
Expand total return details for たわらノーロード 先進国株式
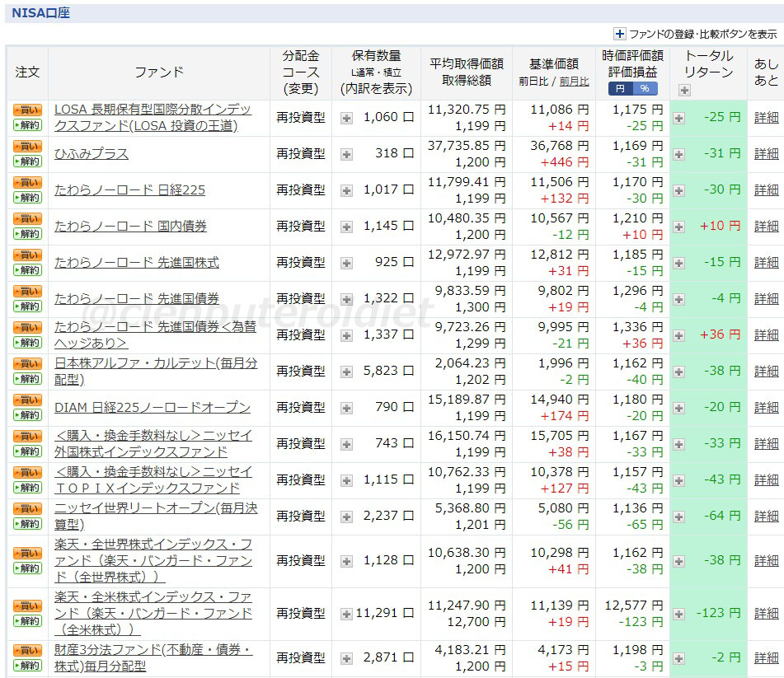tap(678, 264)
